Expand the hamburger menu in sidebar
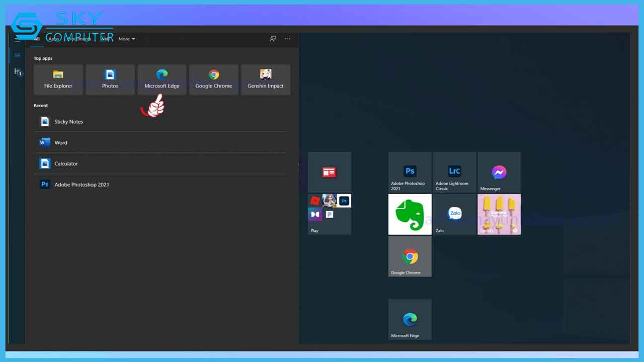Image resolution: width=644 pixels, height=362 pixels. [x=17, y=39]
